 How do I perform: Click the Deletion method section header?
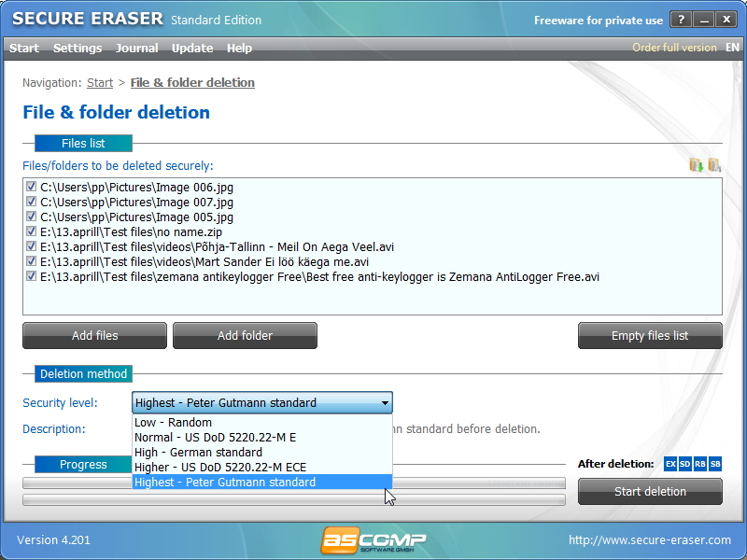[x=83, y=374]
